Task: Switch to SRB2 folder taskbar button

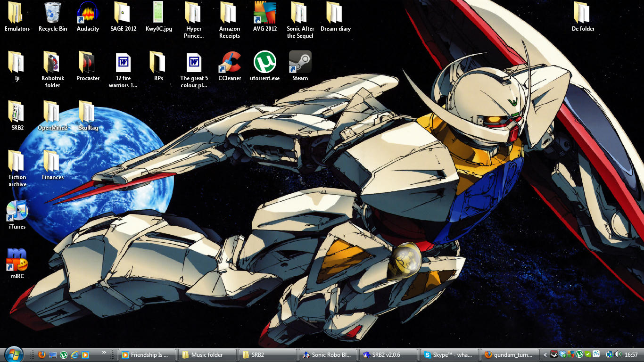Action: tap(268, 354)
